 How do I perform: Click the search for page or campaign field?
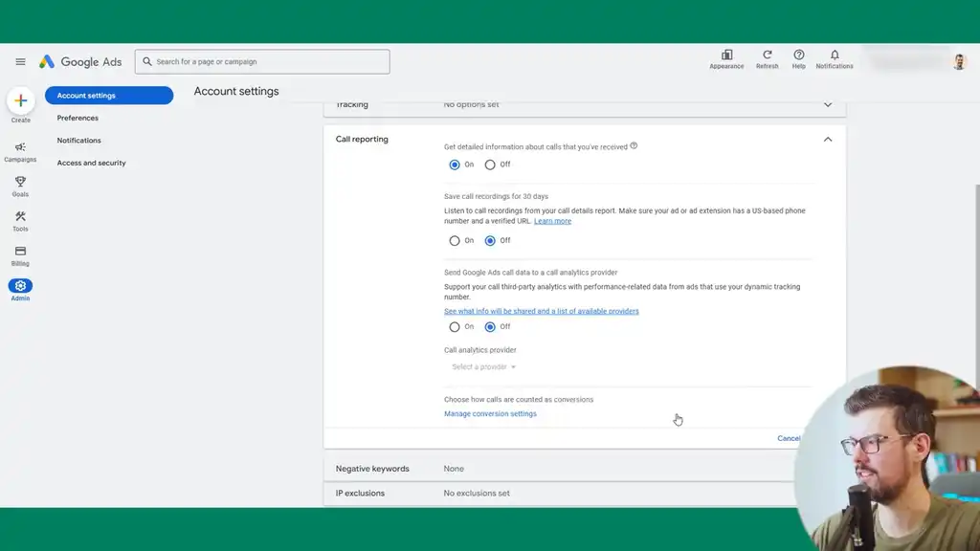(262, 62)
